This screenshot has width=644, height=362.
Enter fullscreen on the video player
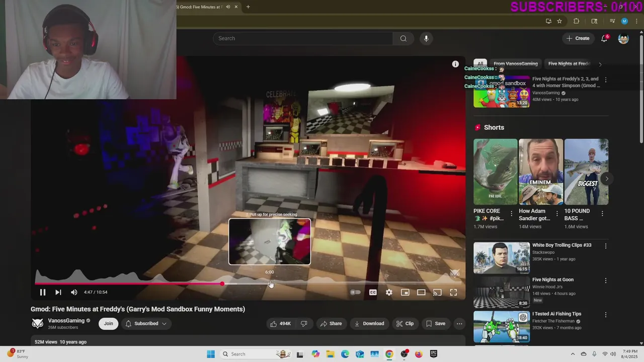click(453, 292)
